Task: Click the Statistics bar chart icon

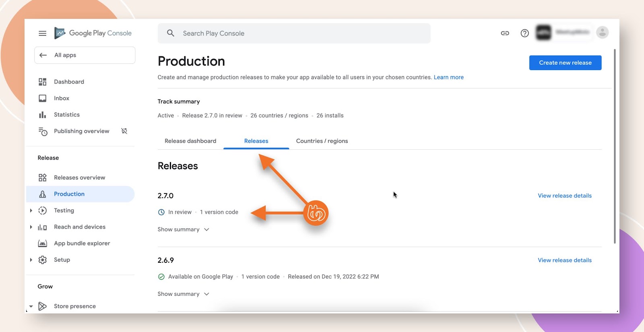Action: pyautogui.click(x=42, y=115)
